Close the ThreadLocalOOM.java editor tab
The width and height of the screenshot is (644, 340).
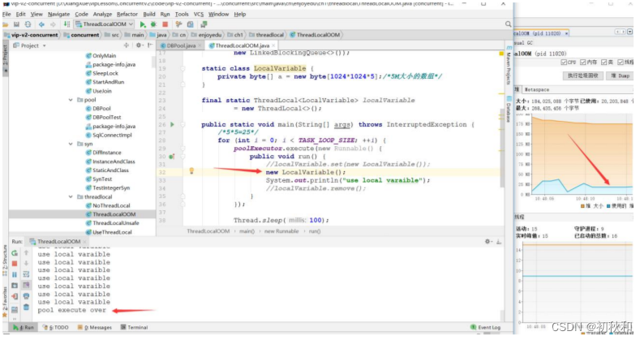tap(273, 45)
